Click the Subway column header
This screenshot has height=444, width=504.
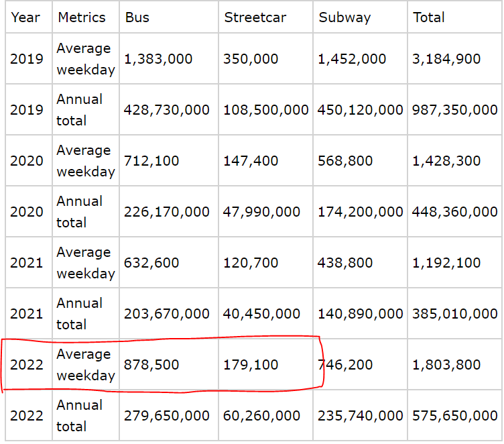[x=344, y=17]
